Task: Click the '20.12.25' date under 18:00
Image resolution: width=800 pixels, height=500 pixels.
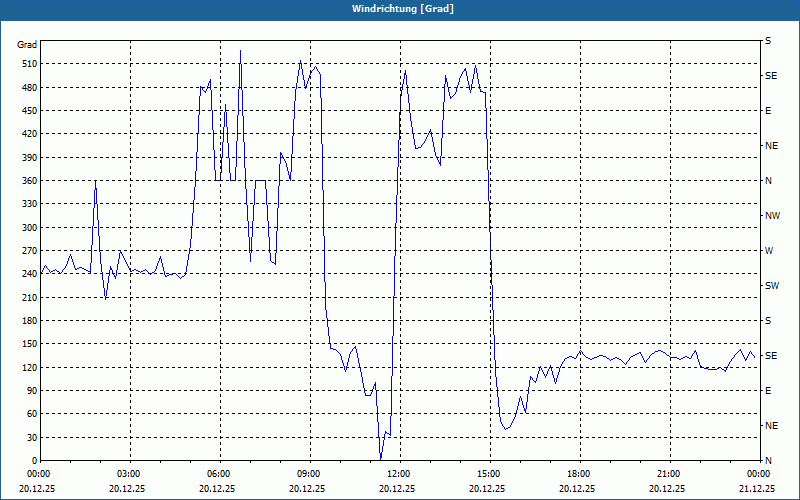Action: [x=577, y=488]
